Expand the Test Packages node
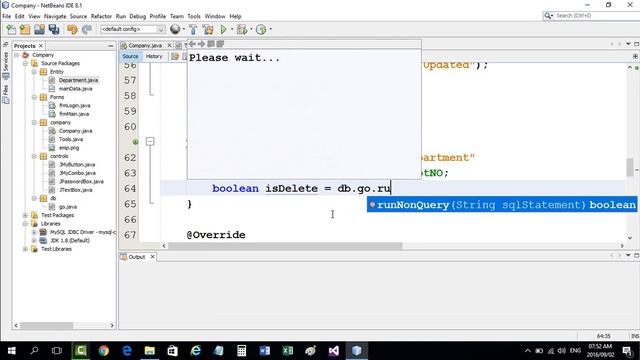The width and height of the screenshot is (640, 360). click(25, 215)
